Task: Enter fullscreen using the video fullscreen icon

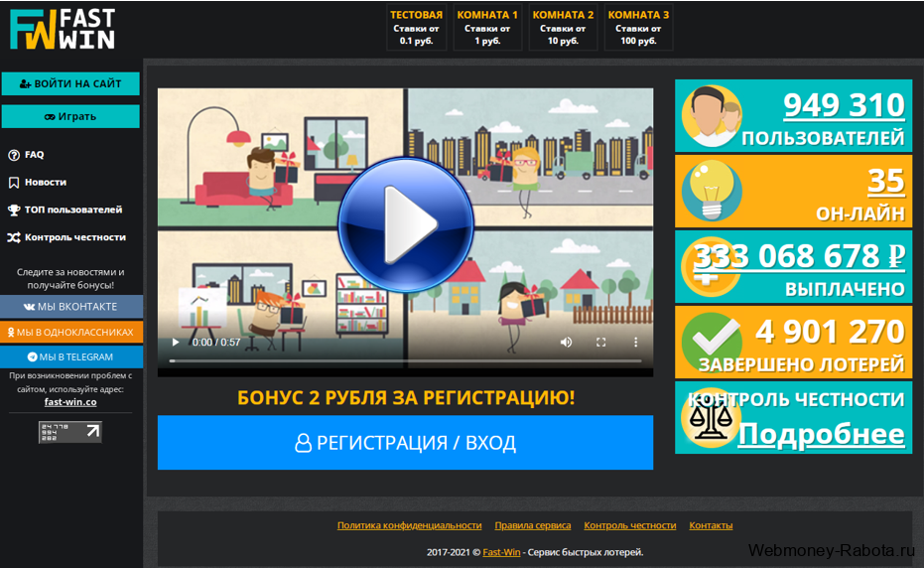Action: [600, 343]
